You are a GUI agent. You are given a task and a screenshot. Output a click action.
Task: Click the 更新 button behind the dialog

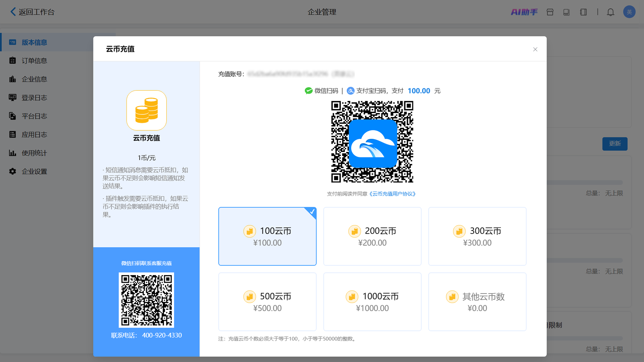pyautogui.click(x=615, y=144)
